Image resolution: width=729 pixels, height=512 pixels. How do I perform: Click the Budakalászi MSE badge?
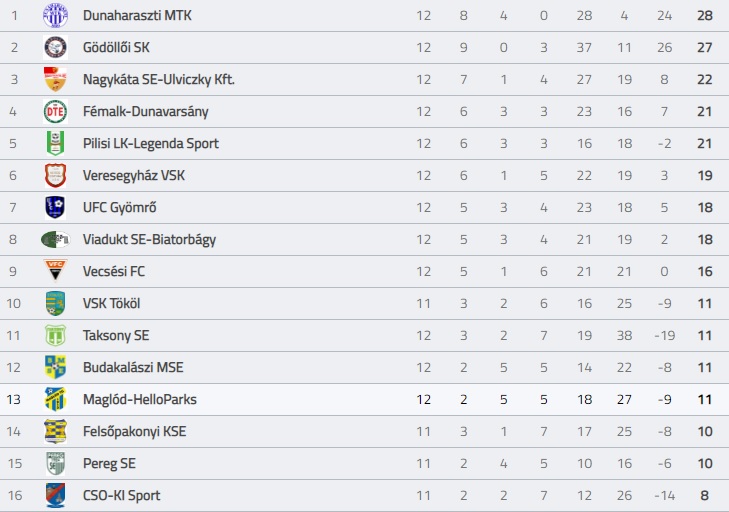click(55, 367)
